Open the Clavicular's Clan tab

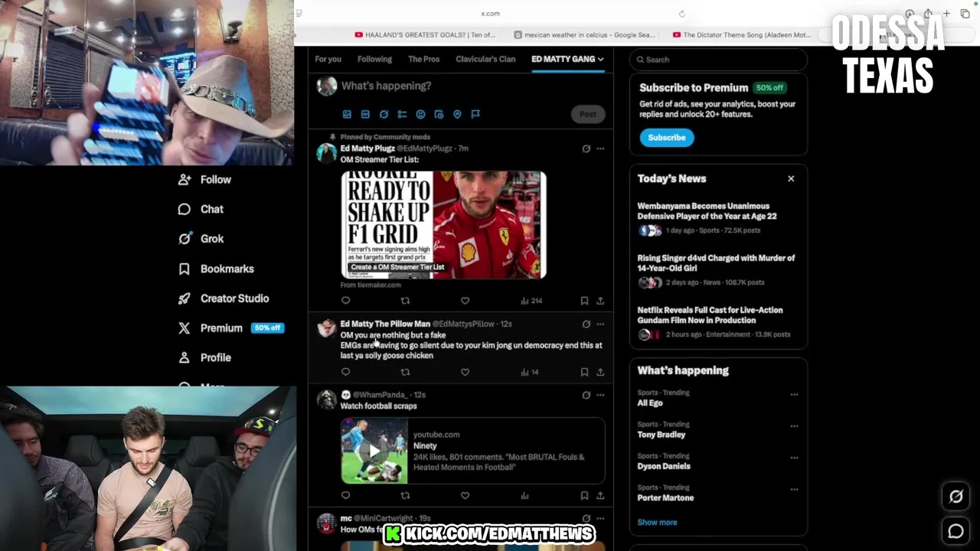(485, 59)
